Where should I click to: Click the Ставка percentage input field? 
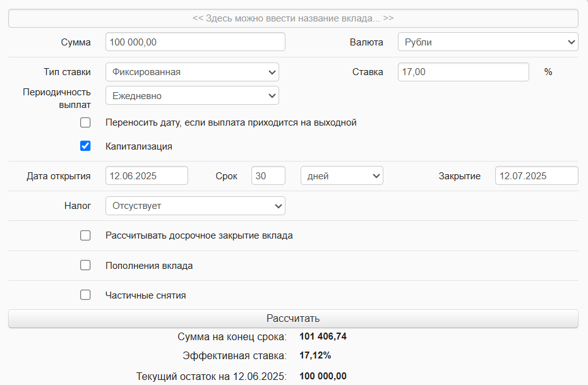pos(463,72)
